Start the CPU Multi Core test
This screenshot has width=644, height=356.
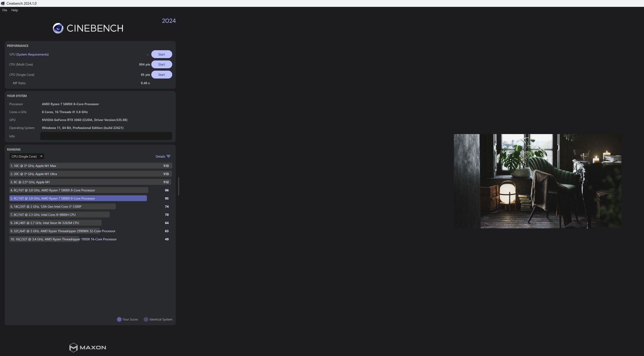coord(162,64)
